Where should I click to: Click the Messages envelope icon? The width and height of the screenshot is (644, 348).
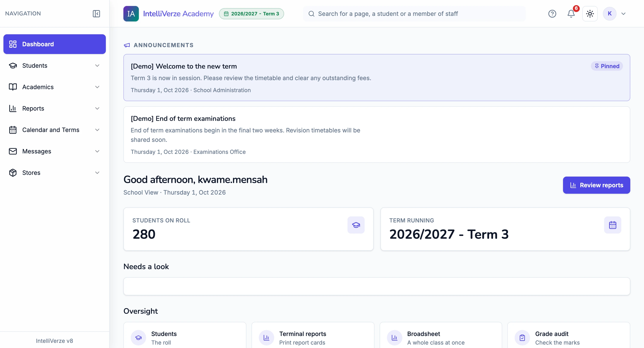[x=13, y=151]
